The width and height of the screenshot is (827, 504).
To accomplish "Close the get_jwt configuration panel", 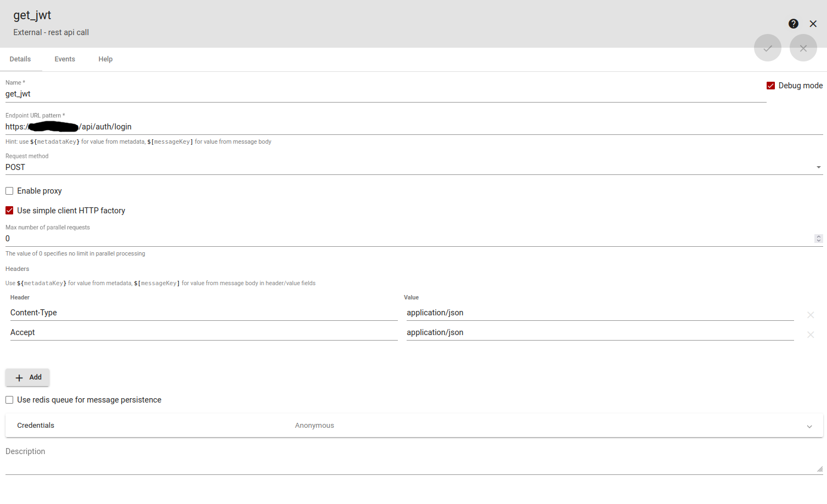I will [x=813, y=24].
